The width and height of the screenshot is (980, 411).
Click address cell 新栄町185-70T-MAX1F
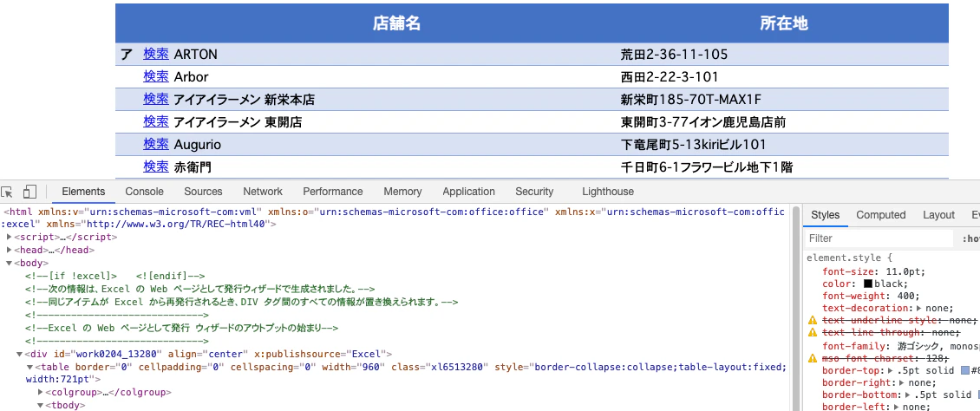(x=690, y=100)
